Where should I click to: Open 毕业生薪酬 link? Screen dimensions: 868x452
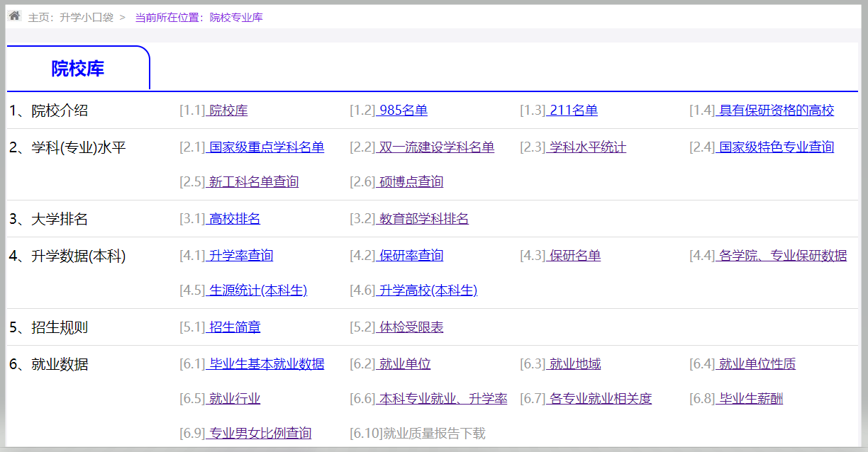point(750,399)
